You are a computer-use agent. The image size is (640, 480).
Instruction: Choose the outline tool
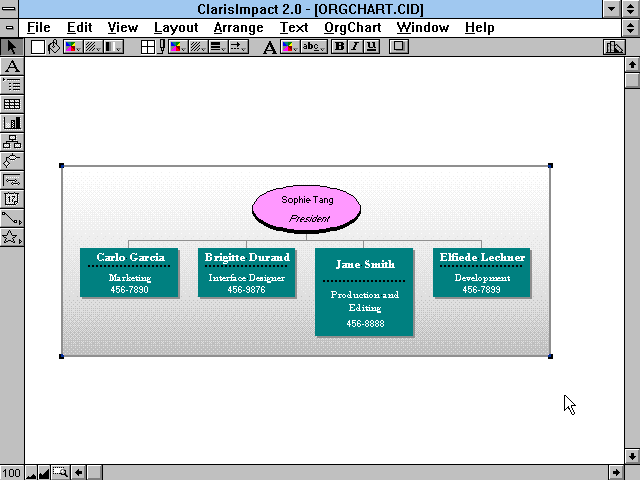tap(12, 85)
